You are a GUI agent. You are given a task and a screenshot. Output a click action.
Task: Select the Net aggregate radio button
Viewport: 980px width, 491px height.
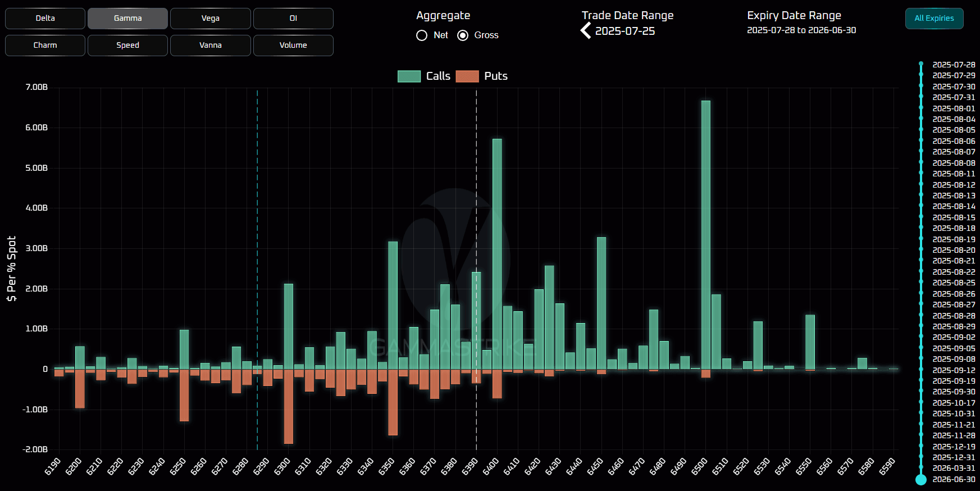click(422, 35)
